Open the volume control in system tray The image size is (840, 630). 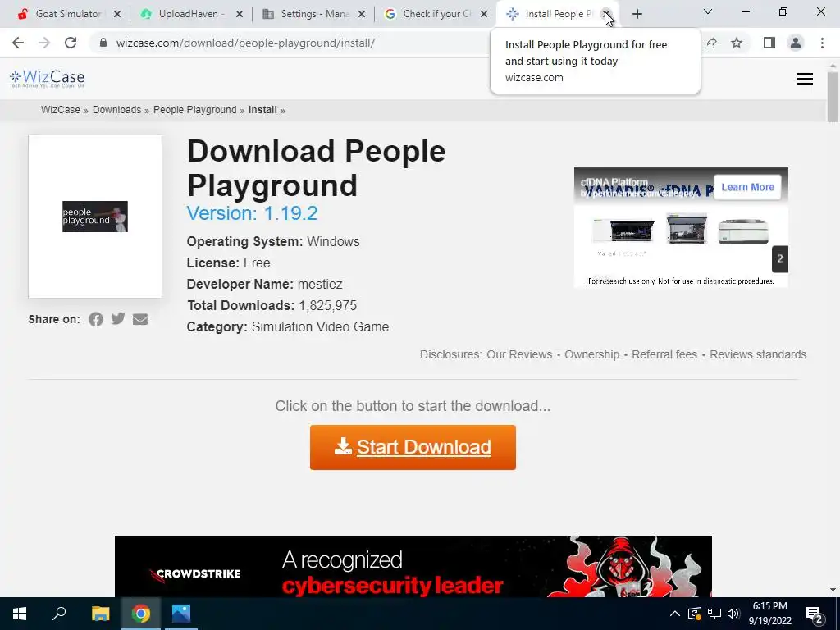point(733,614)
